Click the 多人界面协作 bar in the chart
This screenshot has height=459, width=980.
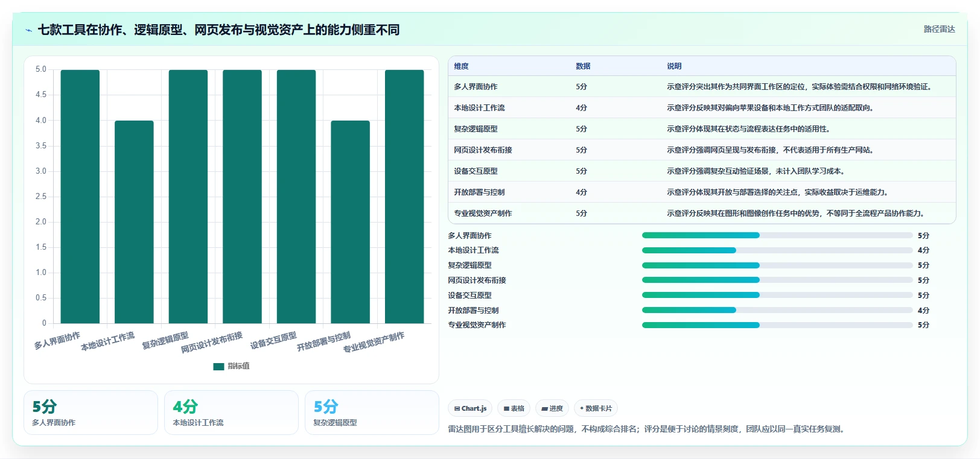(x=80, y=197)
